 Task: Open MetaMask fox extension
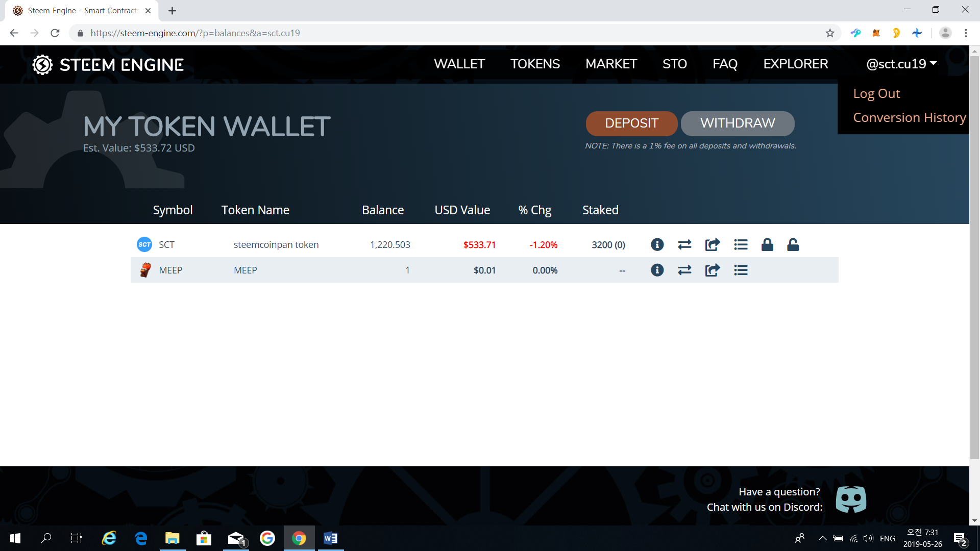click(876, 33)
